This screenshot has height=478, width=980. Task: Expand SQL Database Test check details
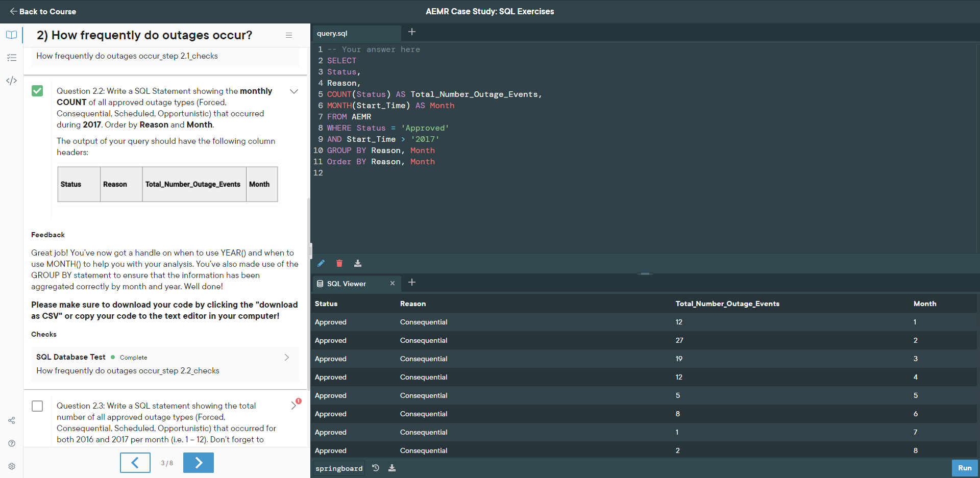[287, 357]
